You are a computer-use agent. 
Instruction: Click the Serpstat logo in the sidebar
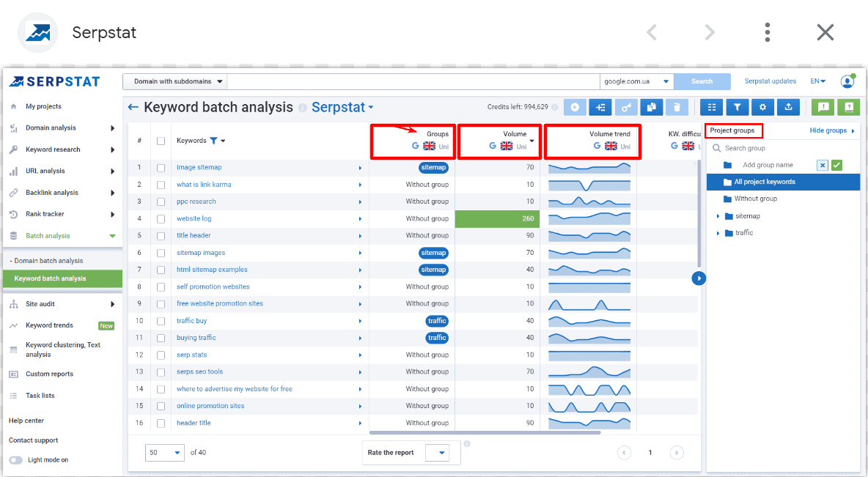56,82
